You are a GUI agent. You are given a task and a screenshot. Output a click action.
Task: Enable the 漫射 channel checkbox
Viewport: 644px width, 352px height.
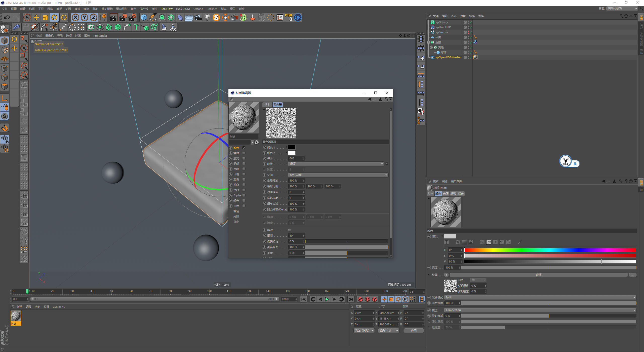tap(244, 153)
